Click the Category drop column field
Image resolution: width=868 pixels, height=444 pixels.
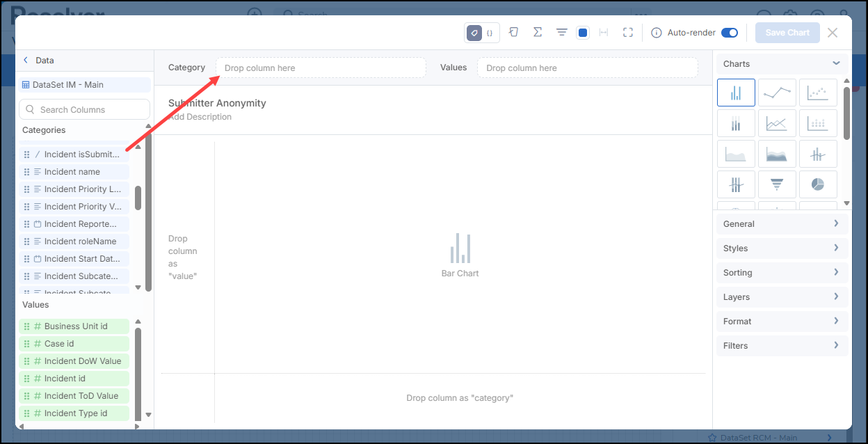pyautogui.click(x=321, y=68)
